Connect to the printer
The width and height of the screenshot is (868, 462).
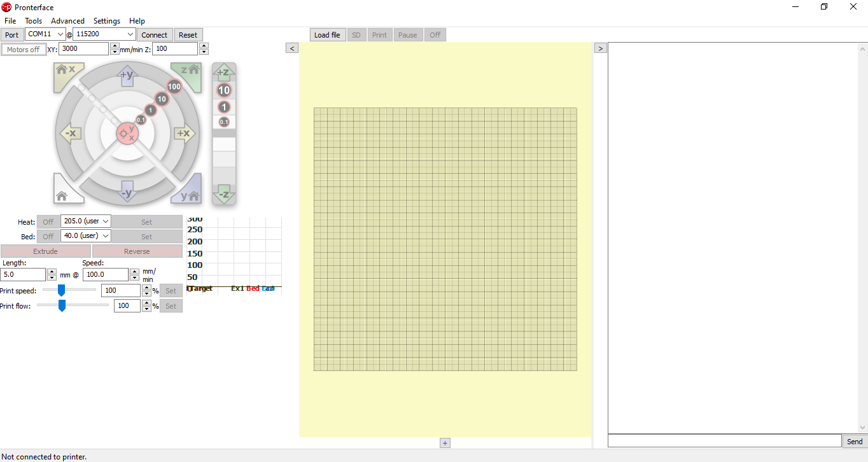point(155,35)
